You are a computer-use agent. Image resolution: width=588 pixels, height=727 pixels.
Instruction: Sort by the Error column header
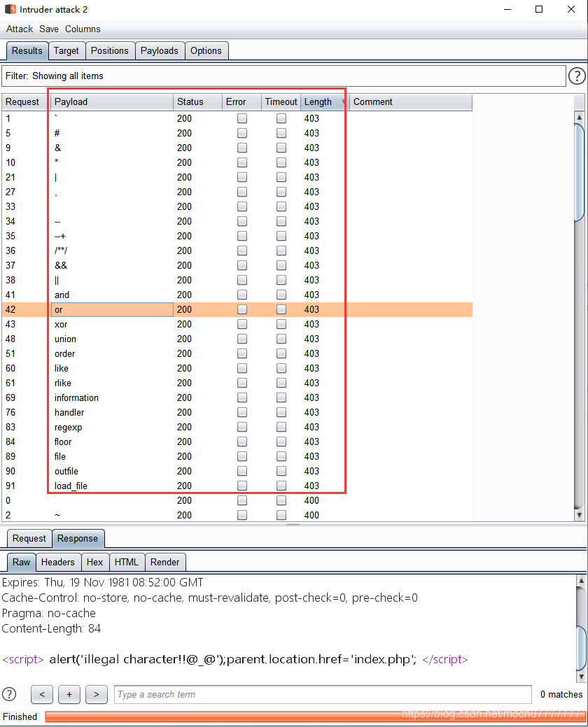[x=241, y=102]
